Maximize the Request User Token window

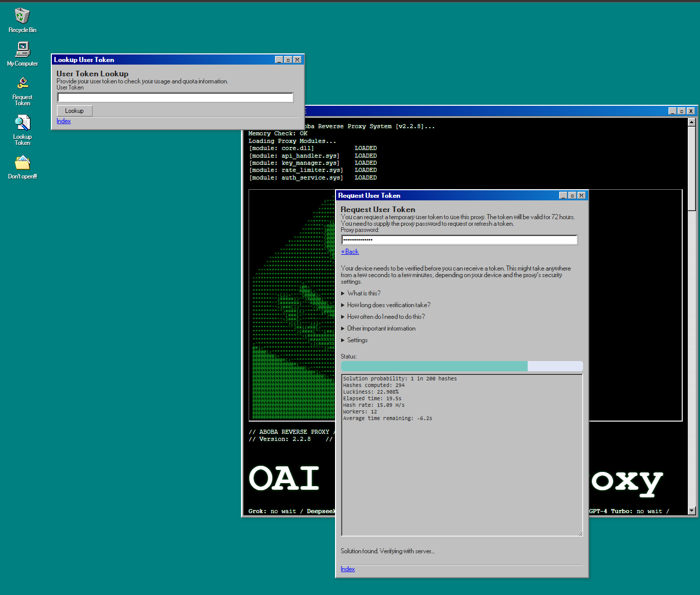click(572, 195)
